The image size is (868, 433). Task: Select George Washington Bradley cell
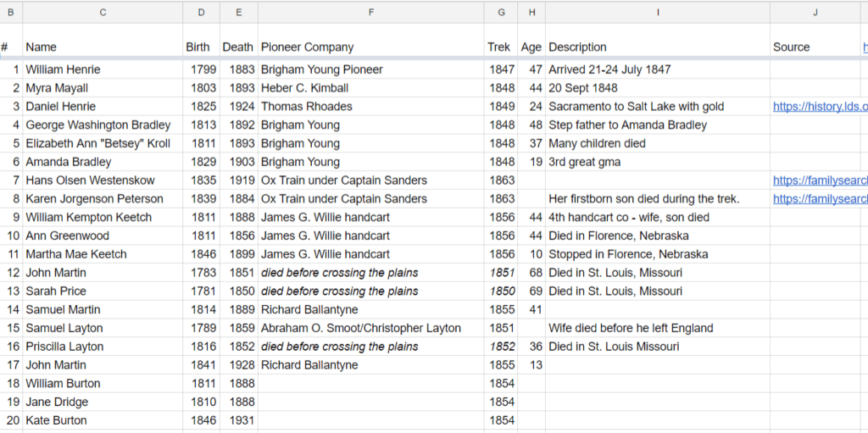click(x=103, y=125)
